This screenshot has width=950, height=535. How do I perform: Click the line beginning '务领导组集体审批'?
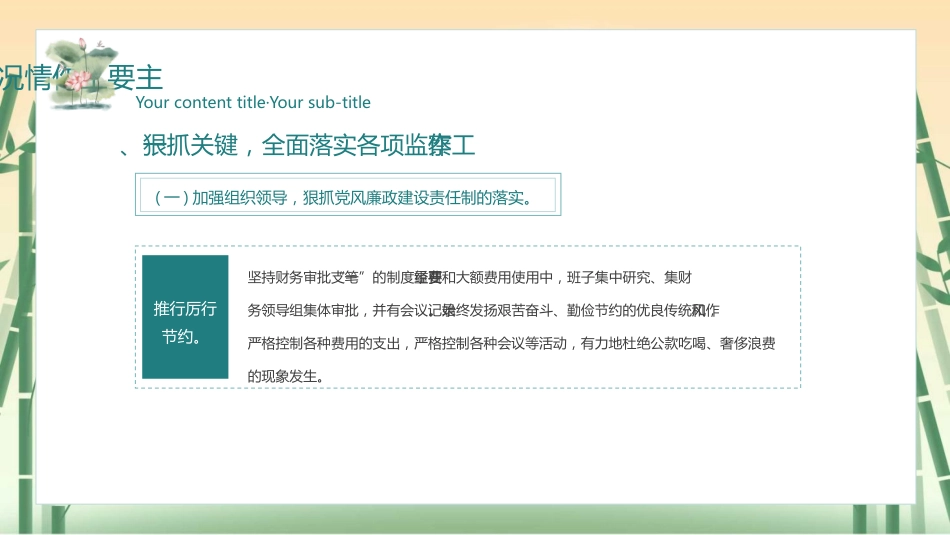tap(483, 310)
